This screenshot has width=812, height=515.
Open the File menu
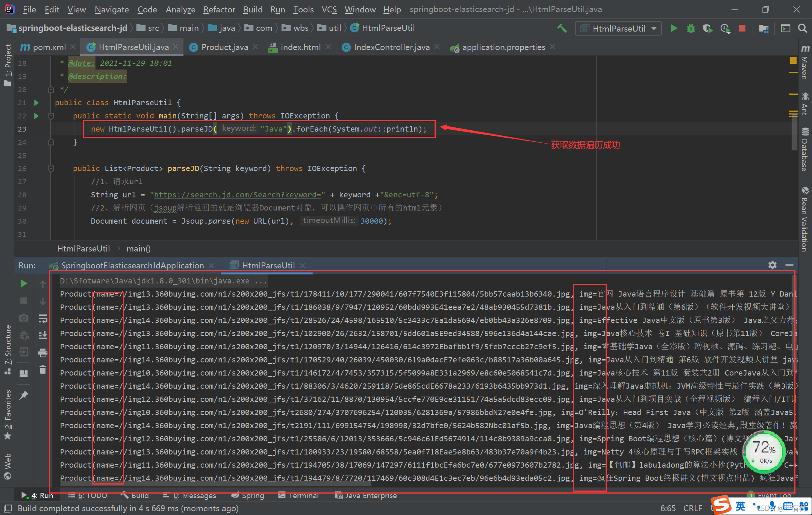point(29,9)
